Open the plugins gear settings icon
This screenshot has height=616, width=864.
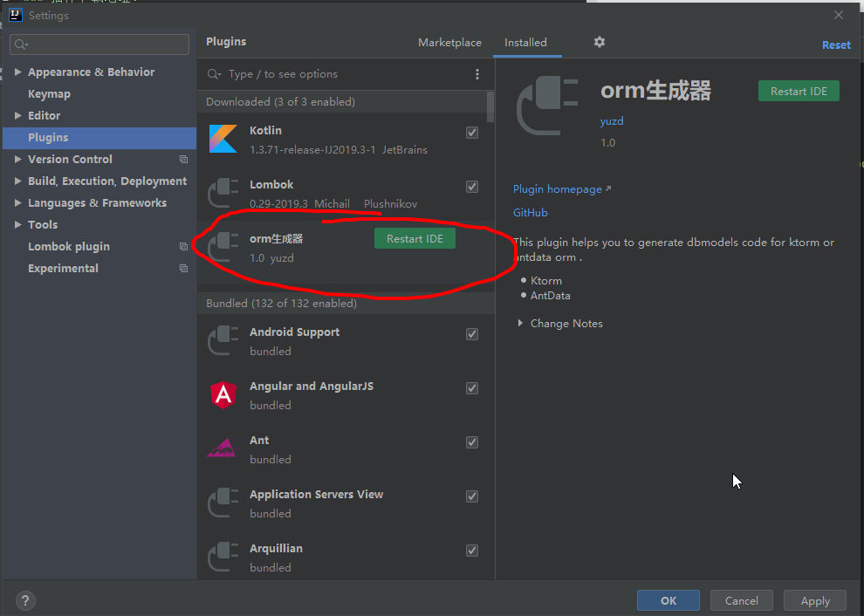tap(600, 42)
